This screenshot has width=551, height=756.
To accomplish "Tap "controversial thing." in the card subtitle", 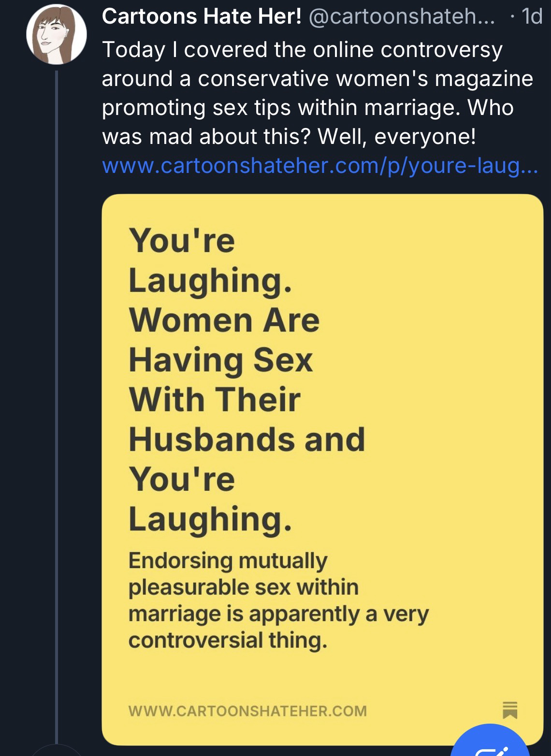I will click(x=228, y=641).
